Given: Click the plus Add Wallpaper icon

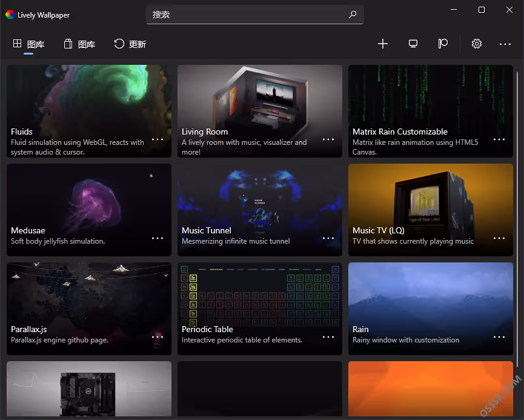Looking at the screenshot, I should (x=383, y=44).
